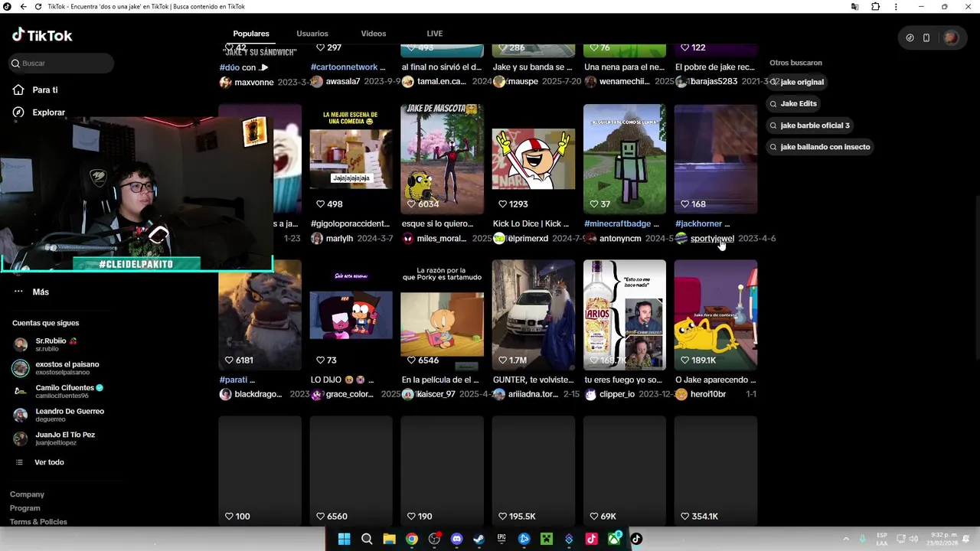Viewport: 980px width, 551px height.
Task: Open the 'Jake de mascota' video thumbnail
Action: click(442, 158)
